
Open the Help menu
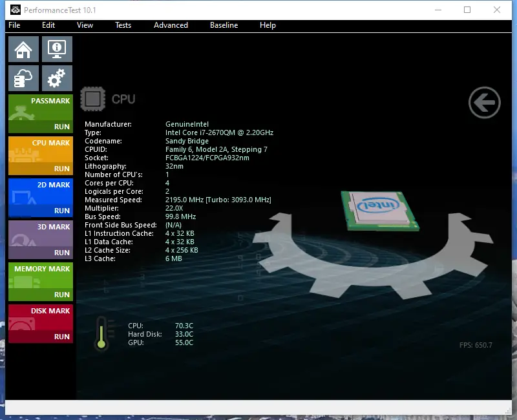pos(268,25)
